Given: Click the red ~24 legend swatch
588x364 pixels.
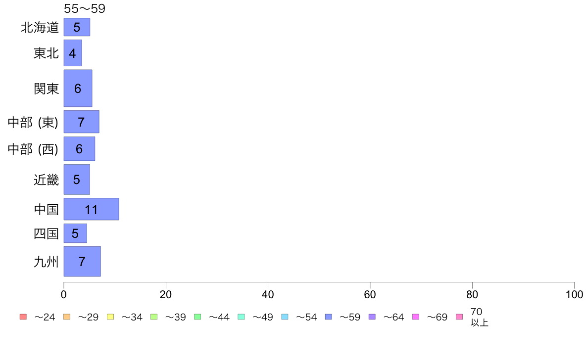Looking at the screenshot, I should (23, 317).
